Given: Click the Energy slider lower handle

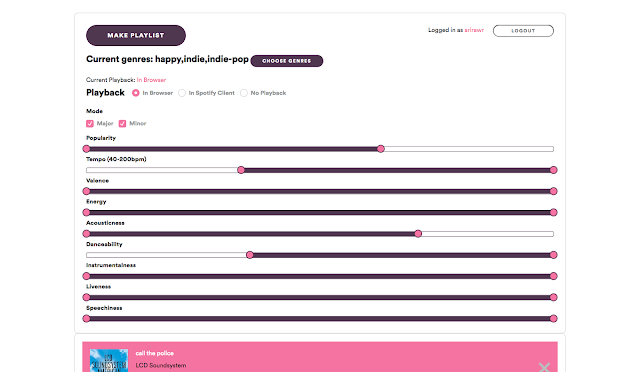Looking at the screenshot, I should tap(87, 212).
